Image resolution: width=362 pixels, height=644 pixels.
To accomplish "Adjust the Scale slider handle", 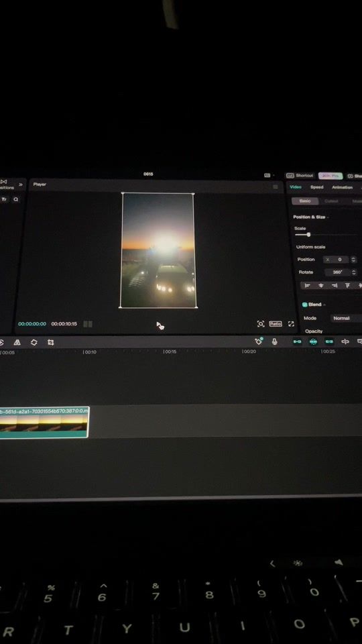I will (x=308, y=235).
